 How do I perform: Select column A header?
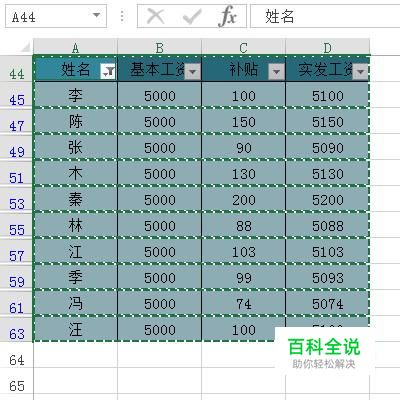pos(75,48)
